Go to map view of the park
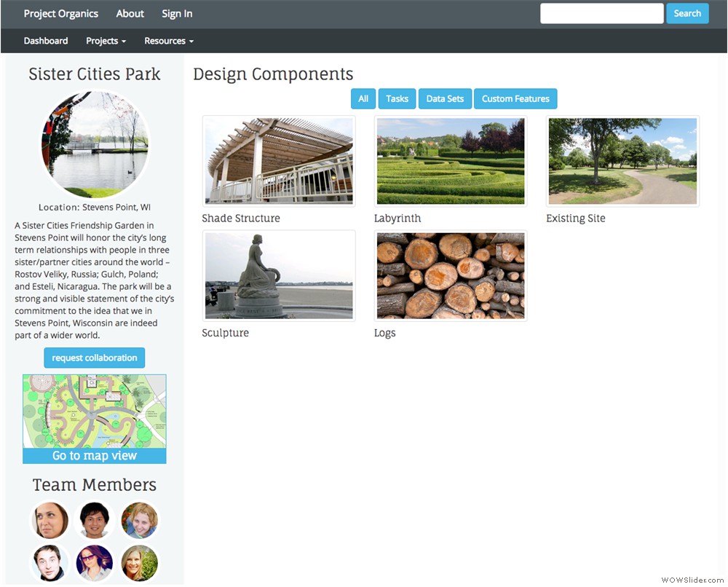Screen dimensions: 728x587 click(x=94, y=455)
